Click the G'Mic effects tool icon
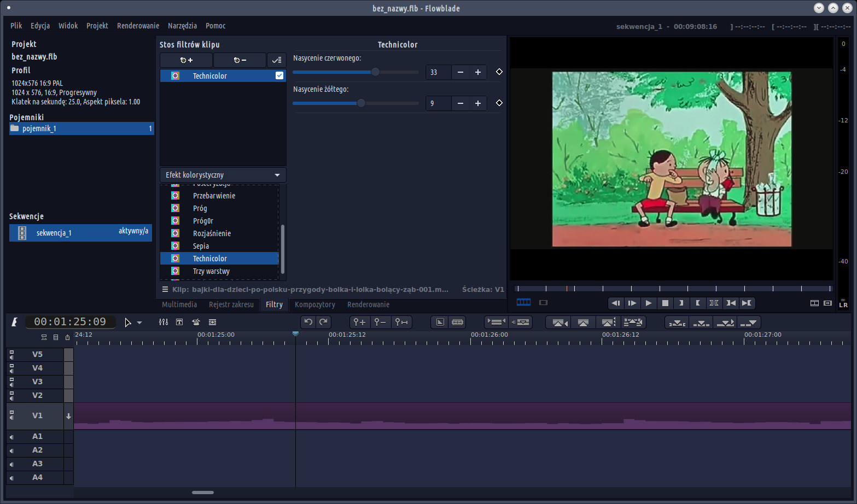Viewport: 857px width, 504px height. [x=196, y=322]
